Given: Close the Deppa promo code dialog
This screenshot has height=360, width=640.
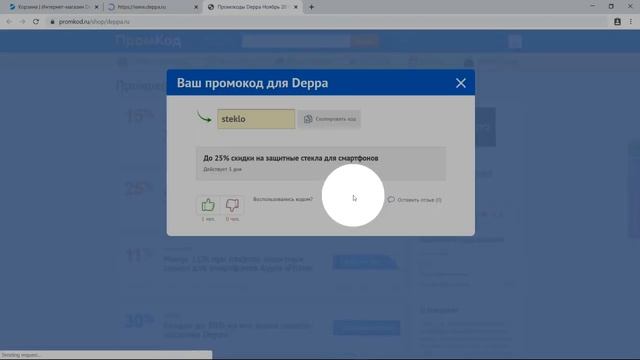Looking at the screenshot, I should pos(461,83).
